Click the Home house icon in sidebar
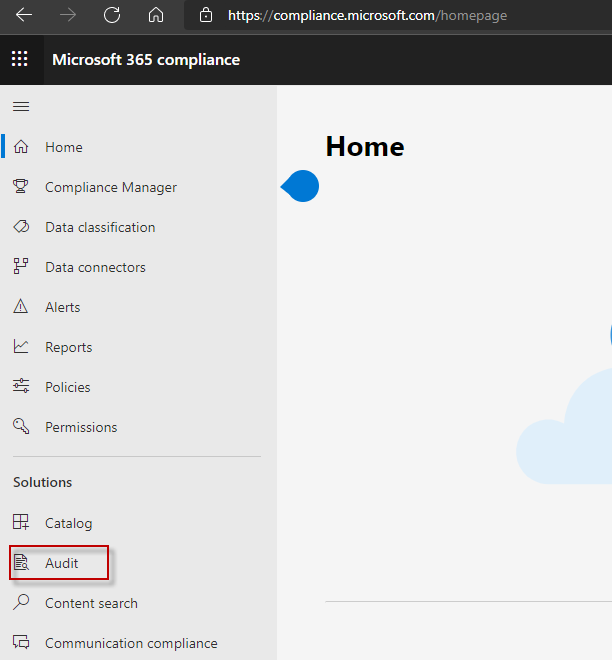Viewport: 612px width, 660px height. coord(21,146)
